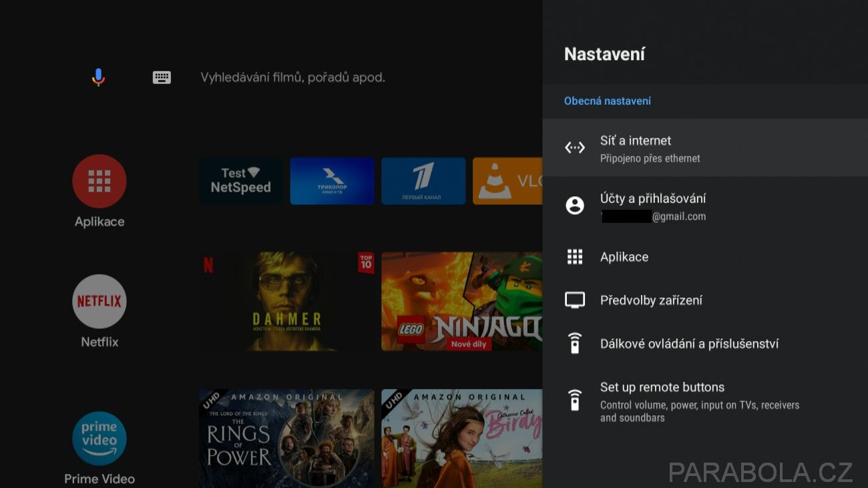Click the 'Control volume, power, input' description text

(x=700, y=411)
